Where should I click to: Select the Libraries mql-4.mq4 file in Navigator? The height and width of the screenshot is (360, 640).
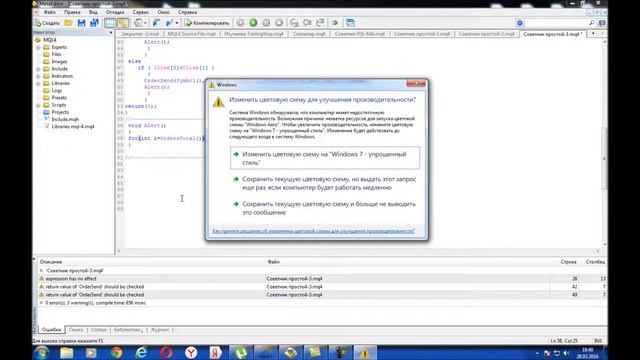73,127
